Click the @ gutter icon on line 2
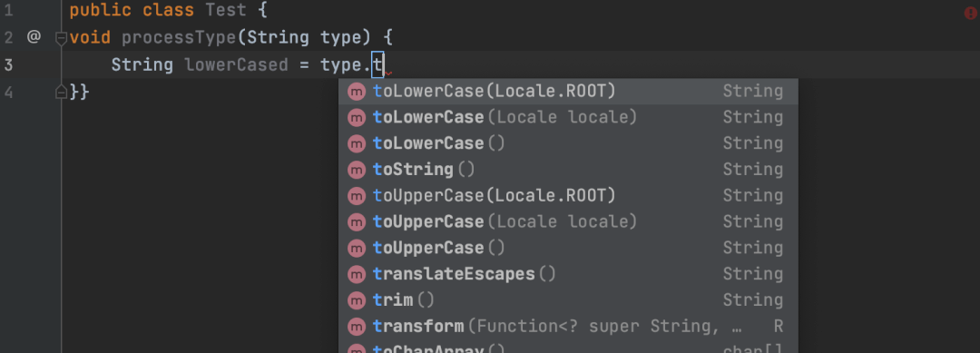Screen dimensions: 980x353 coord(34,37)
